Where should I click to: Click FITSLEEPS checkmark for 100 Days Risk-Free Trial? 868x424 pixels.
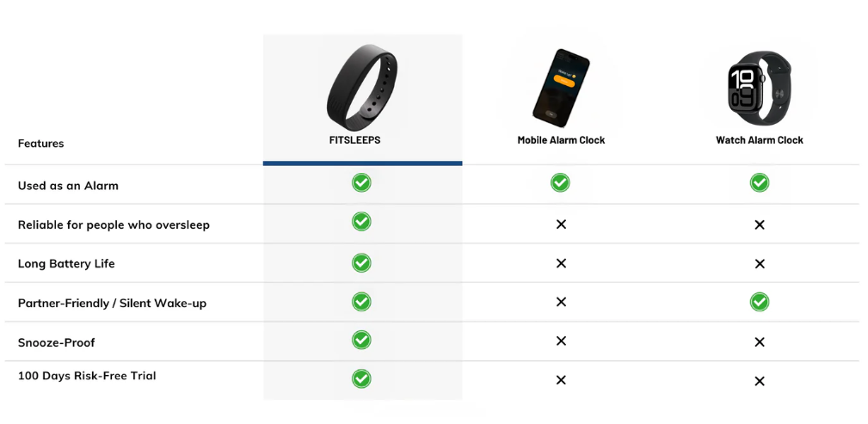click(x=361, y=378)
